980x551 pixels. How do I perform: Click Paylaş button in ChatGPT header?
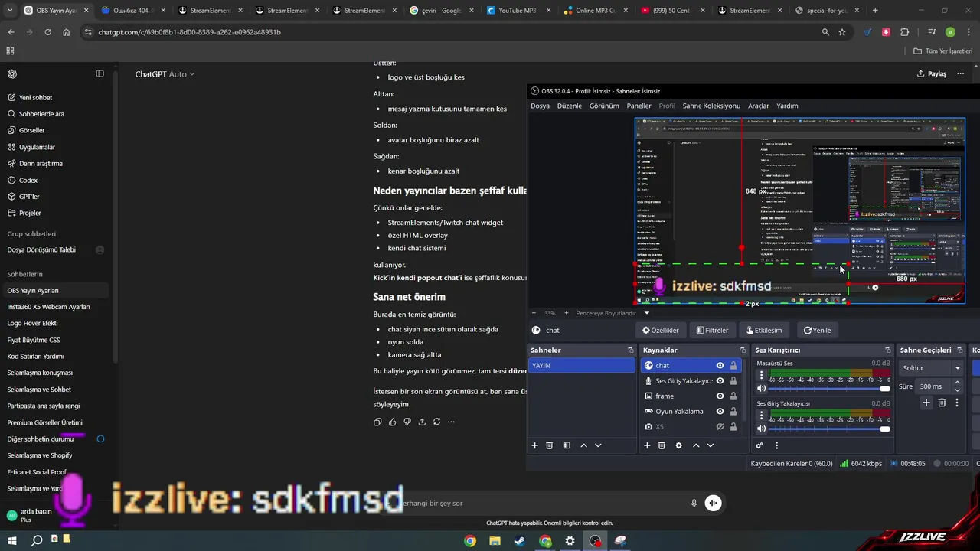click(x=932, y=73)
